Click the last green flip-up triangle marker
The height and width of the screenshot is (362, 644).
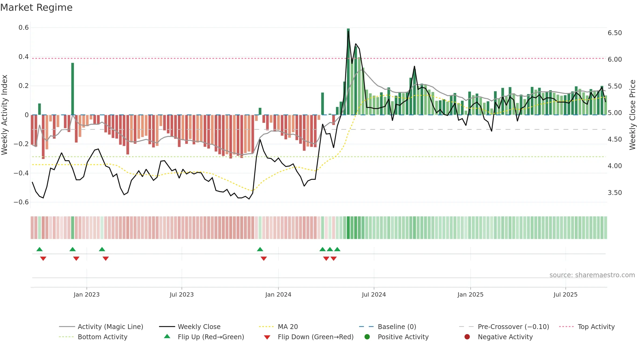(337, 249)
